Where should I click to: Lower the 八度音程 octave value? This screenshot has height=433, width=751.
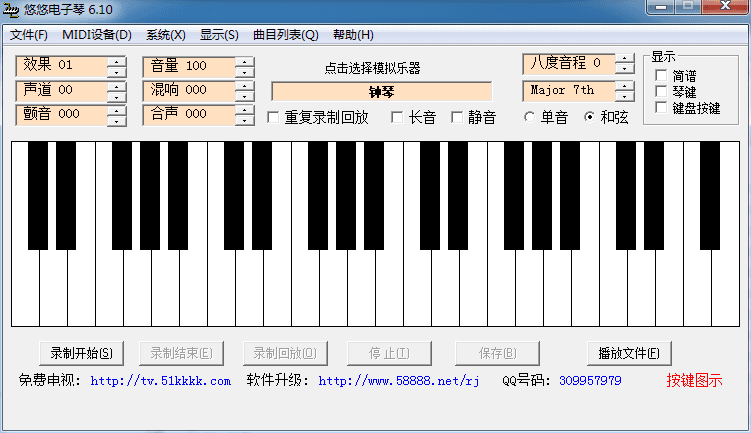tap(625, 69)
